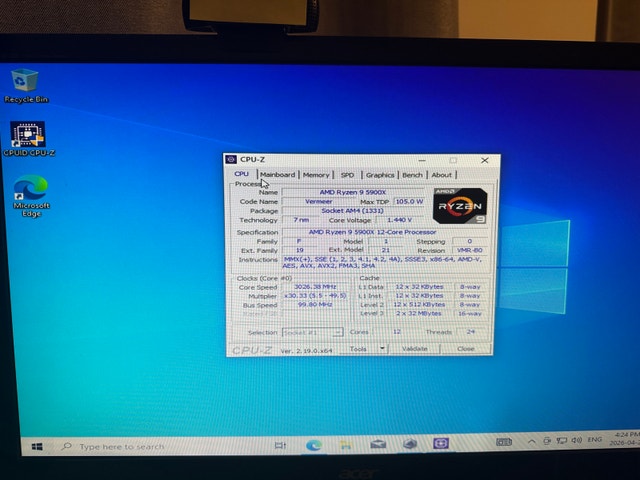
Task: Open File Explorer from the taskbar
Action: point(346,444)
